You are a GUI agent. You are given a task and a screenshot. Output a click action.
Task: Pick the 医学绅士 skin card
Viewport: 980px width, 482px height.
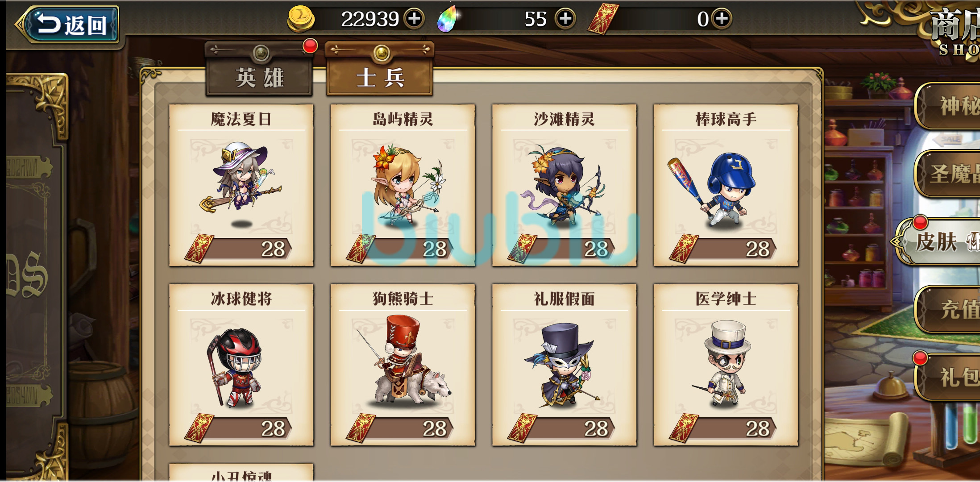pos(726,365)
